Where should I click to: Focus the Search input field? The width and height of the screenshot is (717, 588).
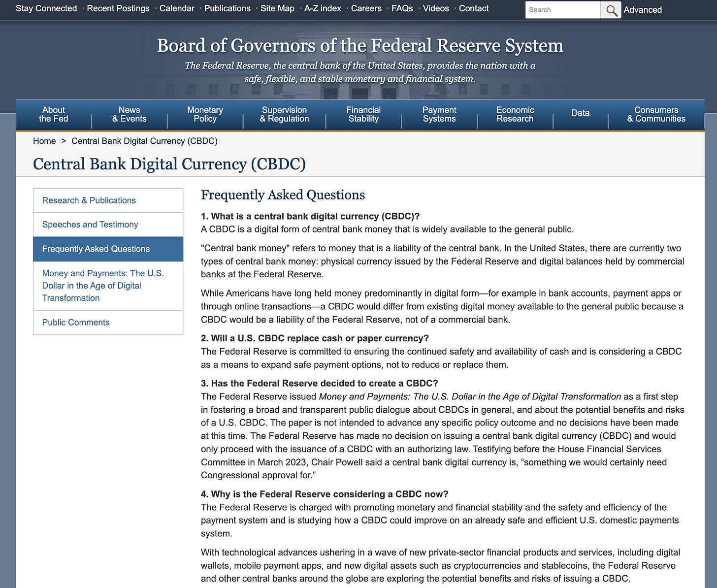coord(563,10)
